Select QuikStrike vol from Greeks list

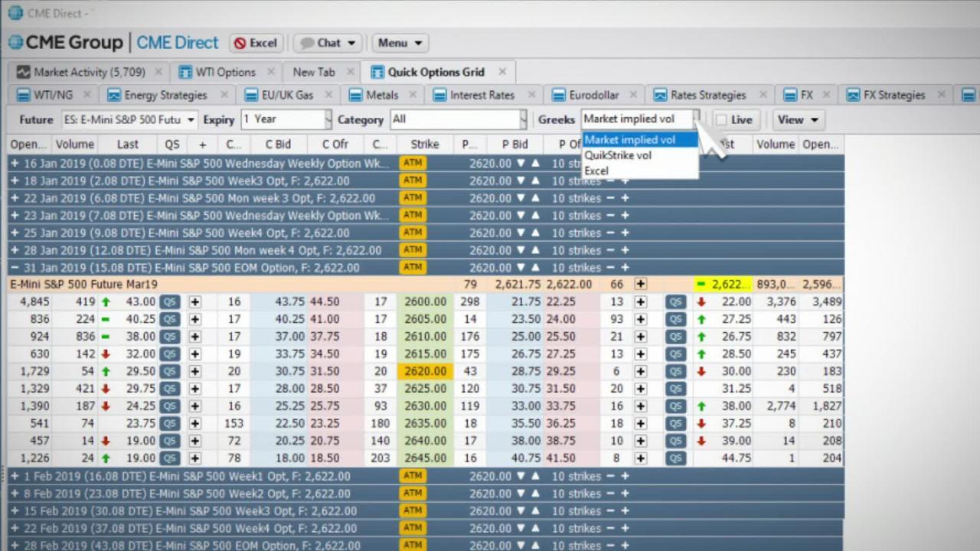[618, 155]
